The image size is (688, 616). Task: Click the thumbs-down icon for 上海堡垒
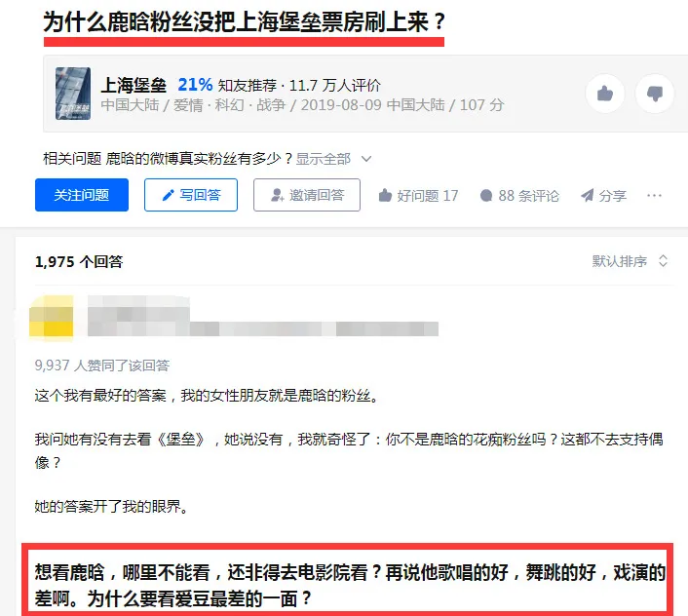[x=655, y=94]
